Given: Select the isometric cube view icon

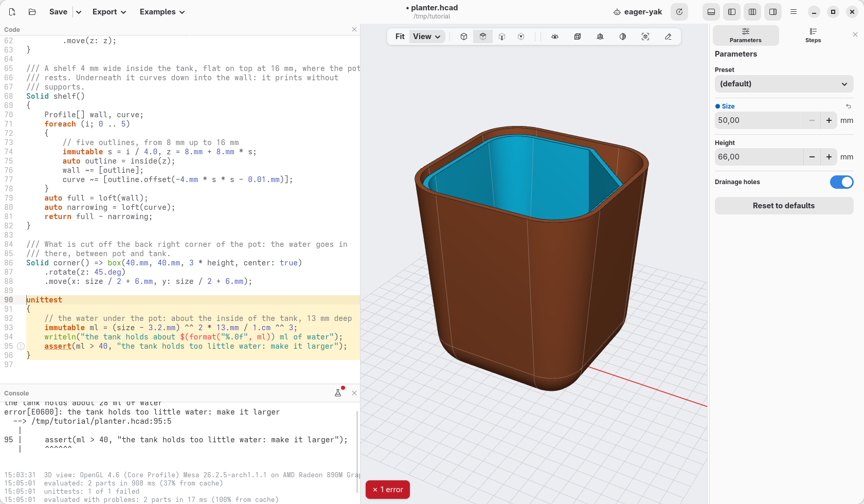Looking at the screenshot, I should (x=464, y=37).
